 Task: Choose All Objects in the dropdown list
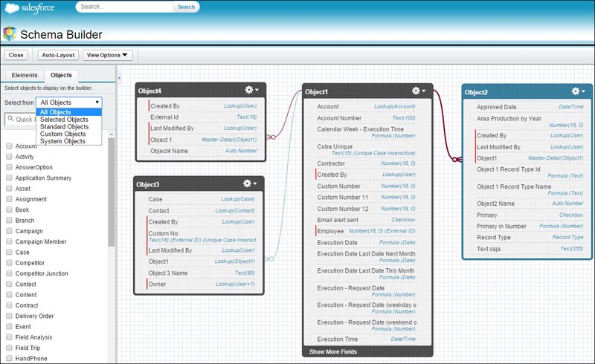coord(69,112)
